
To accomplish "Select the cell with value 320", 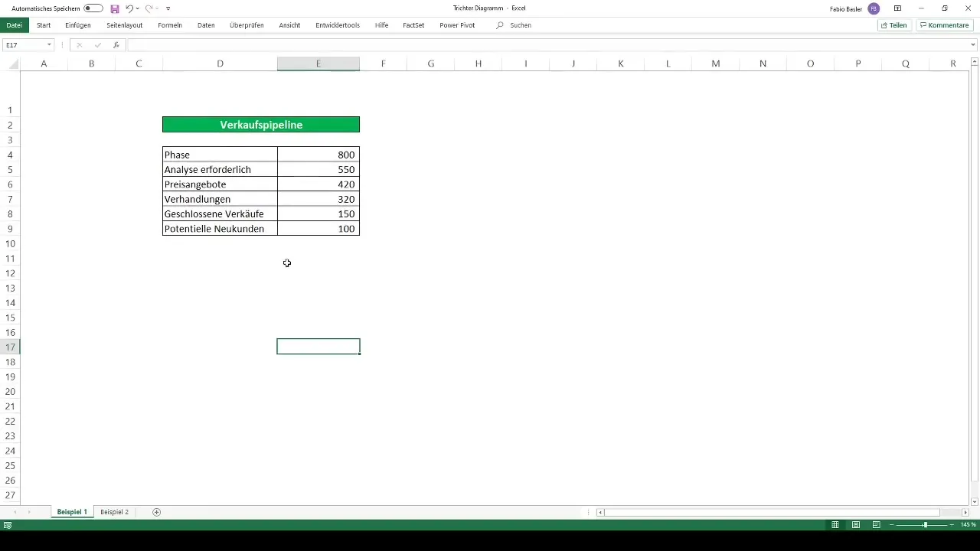I will coord(318,199).
